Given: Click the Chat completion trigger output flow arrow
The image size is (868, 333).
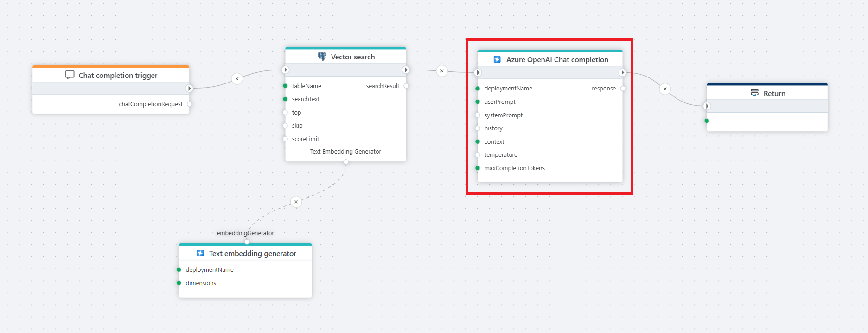Looking at the screenshot, I should point(189,88).
